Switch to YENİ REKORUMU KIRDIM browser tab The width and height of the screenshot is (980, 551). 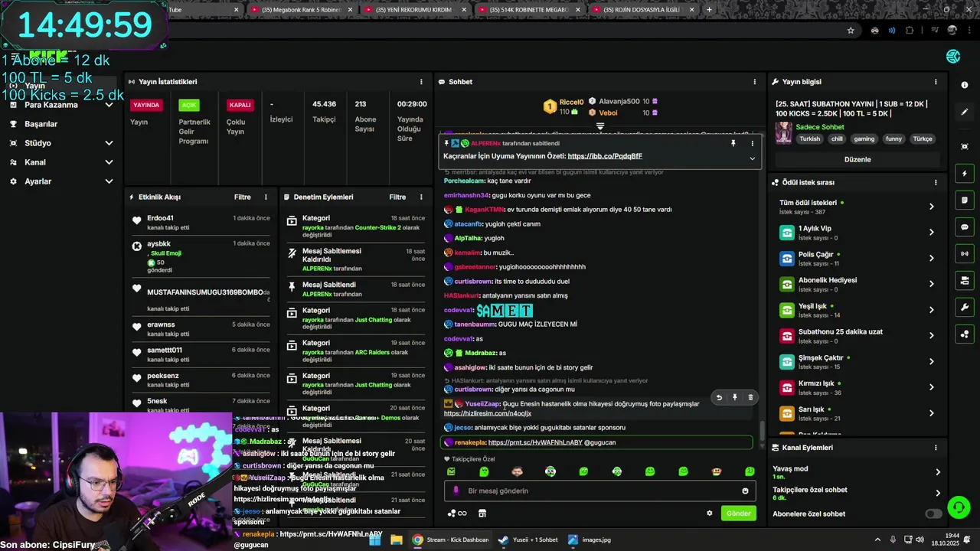(x=413, y=10)
